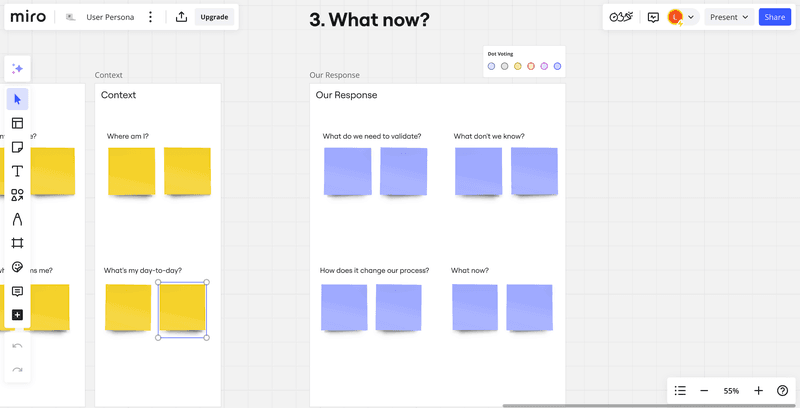Screen dimensions: 800x408
Task: Select the Sticky note tool
Action: [17, 147]
